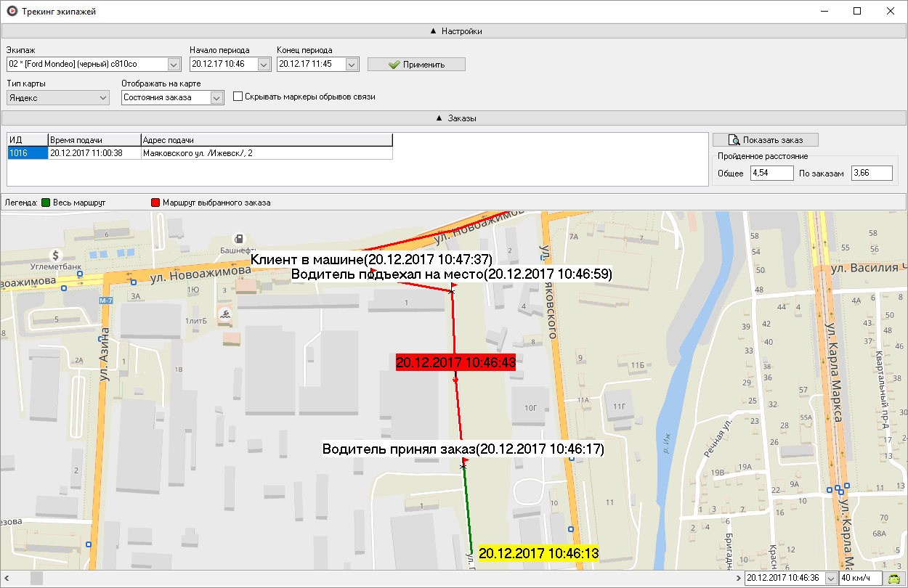Viewport: 908px width, 588px height.
Task: Click the 'Показать заказ' button
Action: (x=766, y=140)
